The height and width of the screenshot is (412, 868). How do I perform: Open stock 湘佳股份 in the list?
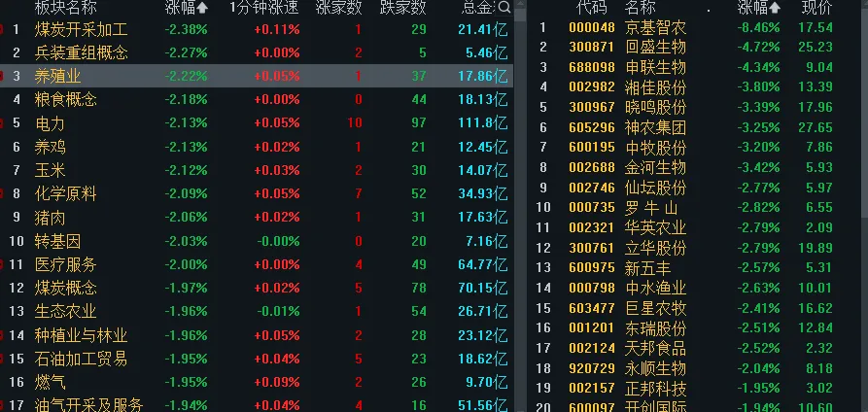(x=655, y=86)
